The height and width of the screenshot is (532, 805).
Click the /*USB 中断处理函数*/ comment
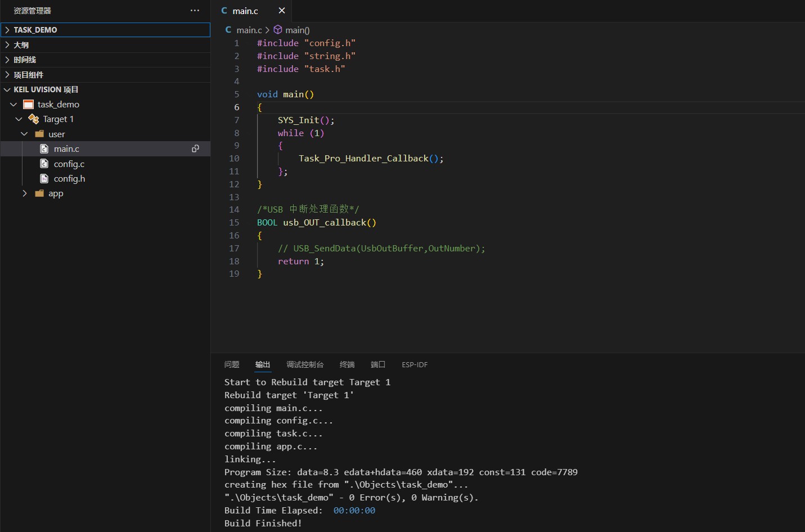click(x=308, y=210)
